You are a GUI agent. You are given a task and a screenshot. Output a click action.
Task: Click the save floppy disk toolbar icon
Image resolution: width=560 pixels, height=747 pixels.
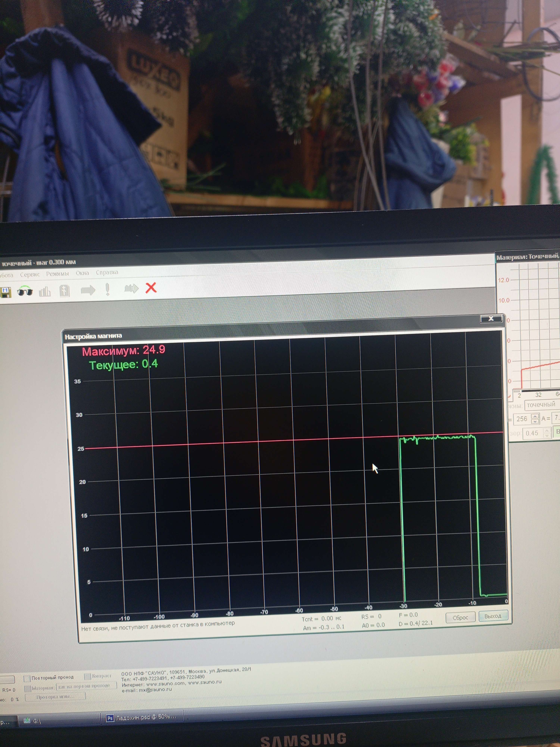(5, 292)
